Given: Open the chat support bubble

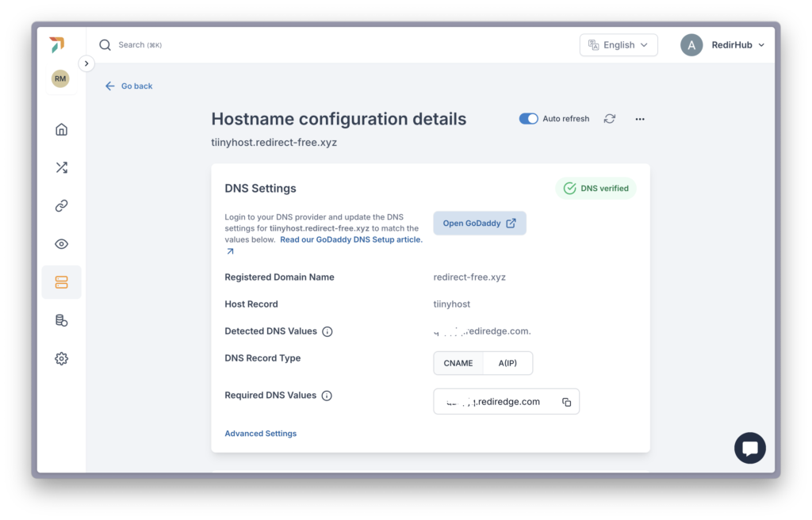Looking at the screenshot, I should coord(750,448).
